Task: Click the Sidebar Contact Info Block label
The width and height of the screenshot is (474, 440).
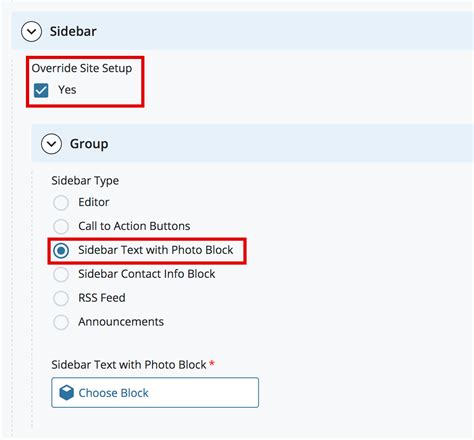Action: [147, 274]
